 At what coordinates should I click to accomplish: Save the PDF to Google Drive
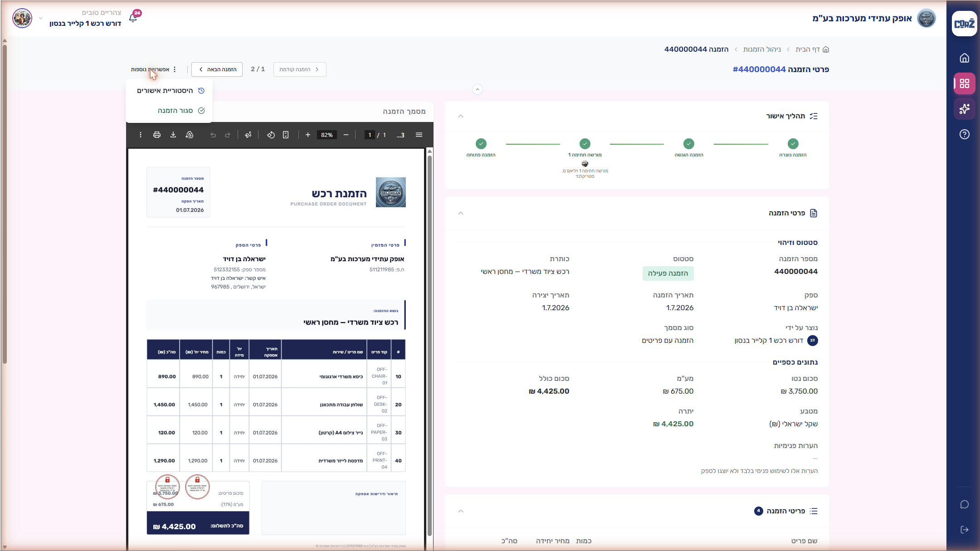pos(190,135)
